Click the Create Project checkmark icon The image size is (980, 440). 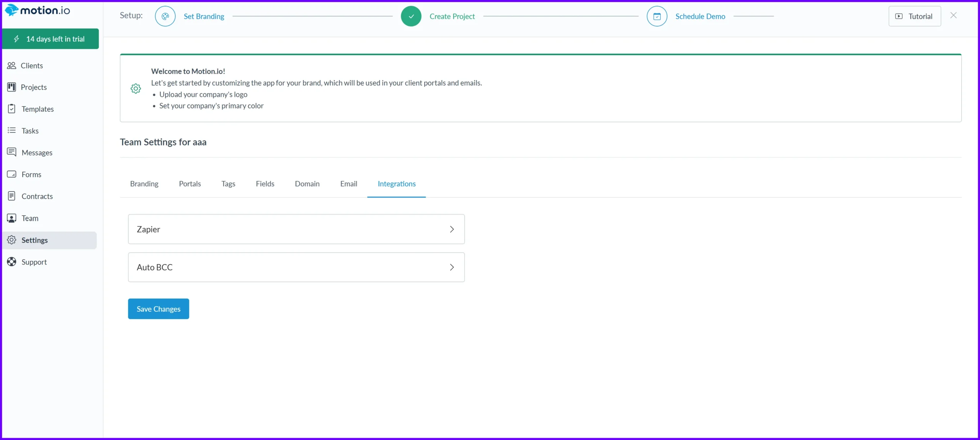(x=411, y=16)
